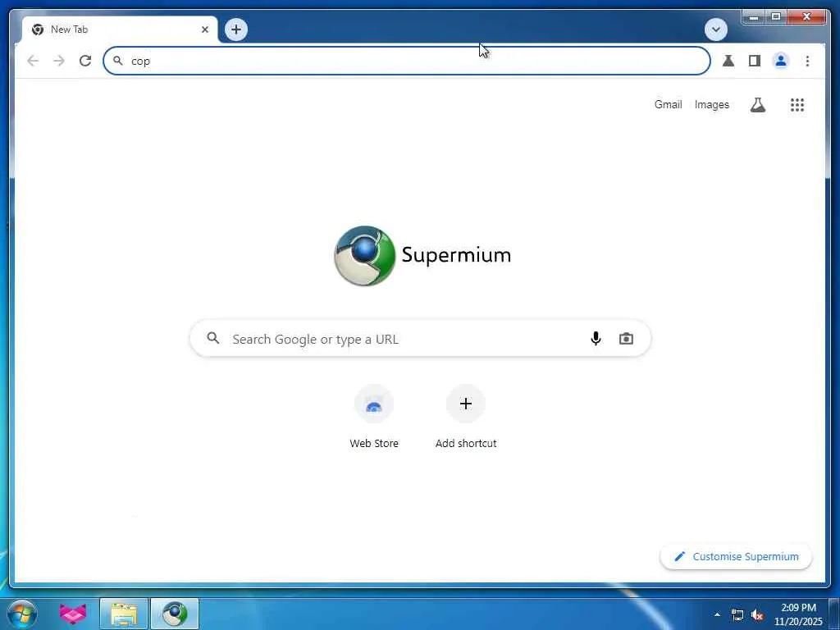This screenshot has height=630, width=840.
Task: Click the Search Labs flask icon on page
Action: (757, 104)
